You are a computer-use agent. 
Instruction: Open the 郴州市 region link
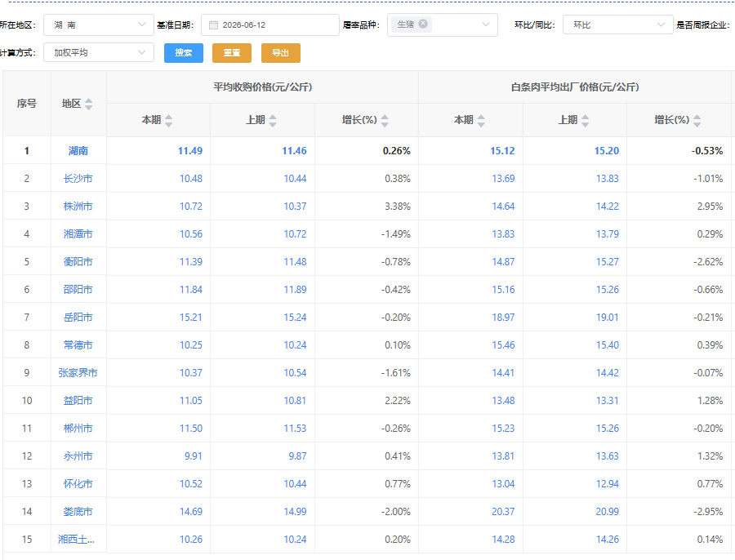(78, 429)
